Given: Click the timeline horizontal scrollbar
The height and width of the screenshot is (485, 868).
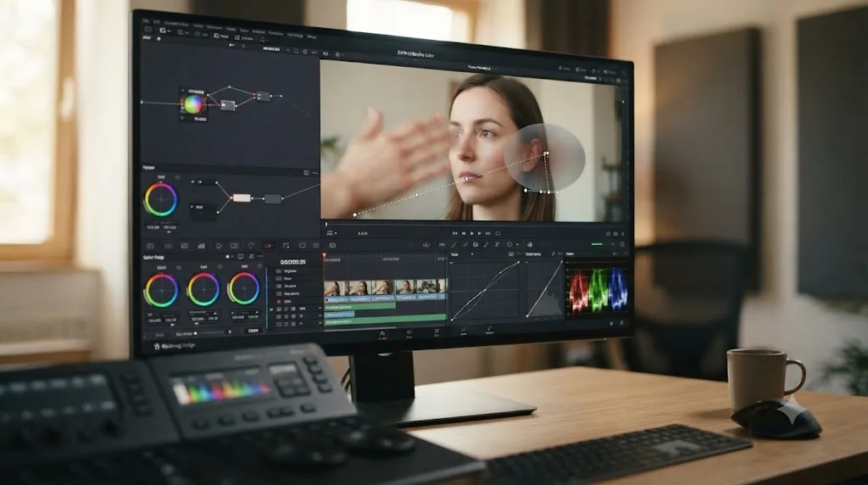Looking at the screenshot, I should coord(359,328).
